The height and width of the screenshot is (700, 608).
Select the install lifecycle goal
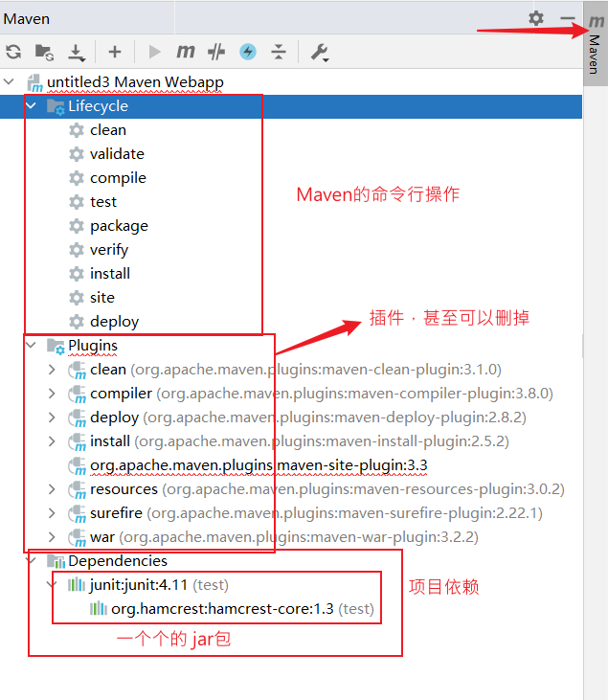tap(110, 273)
